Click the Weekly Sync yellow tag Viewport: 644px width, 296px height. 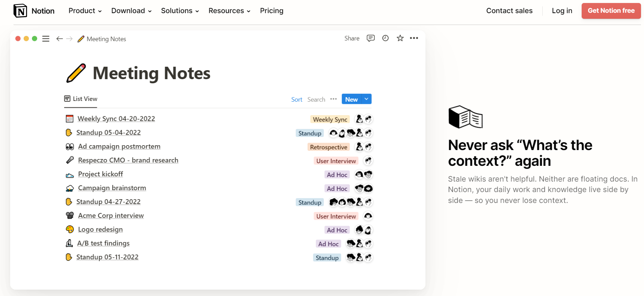pos(330,119)
